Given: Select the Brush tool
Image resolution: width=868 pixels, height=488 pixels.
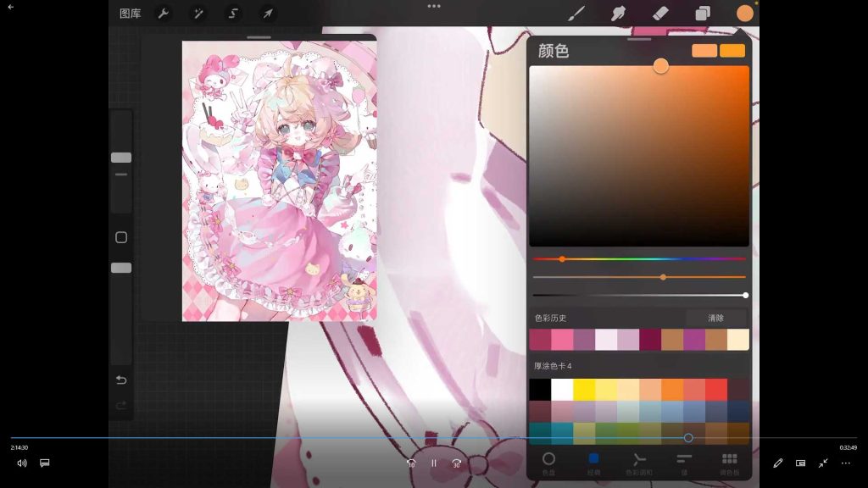Looking at the screenshot, I should [x=576, y=14].
